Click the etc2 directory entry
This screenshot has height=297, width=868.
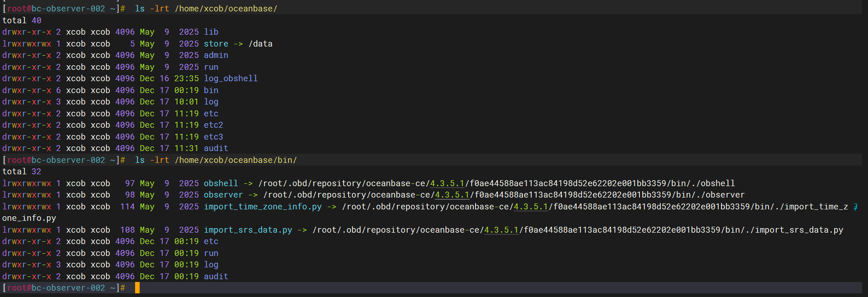(213, 125)
